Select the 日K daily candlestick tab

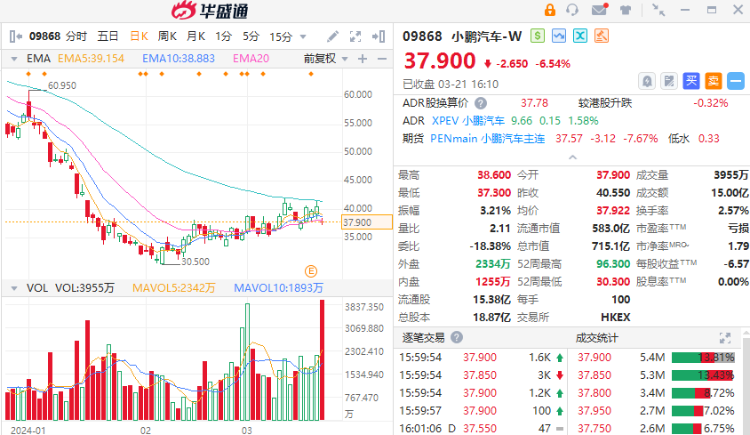click(139, 36)
